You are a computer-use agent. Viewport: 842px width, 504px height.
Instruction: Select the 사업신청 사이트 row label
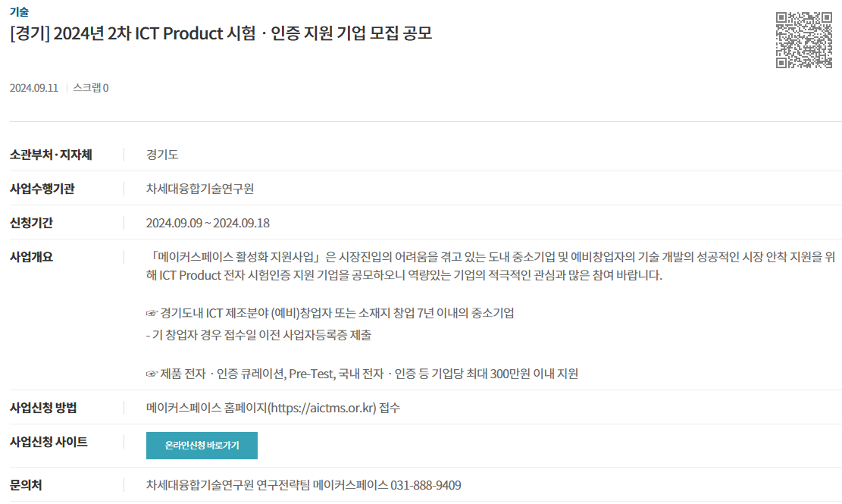tap(49, 442)
